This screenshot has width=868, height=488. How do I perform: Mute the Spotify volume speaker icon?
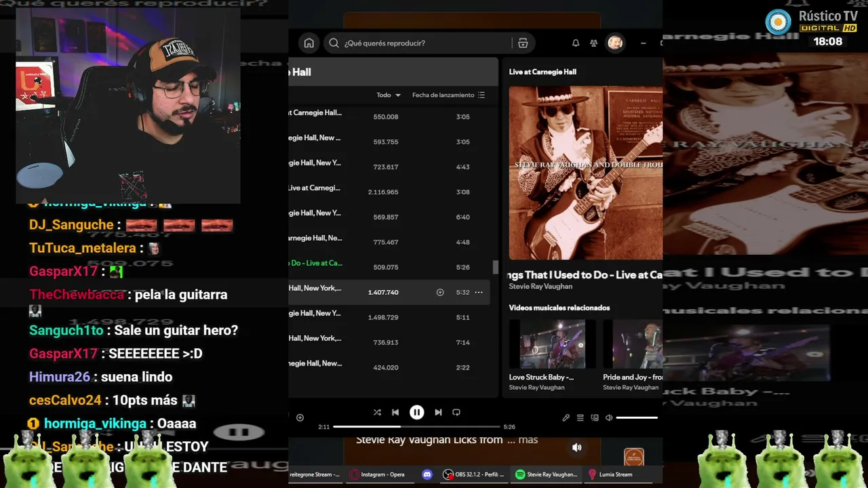[x=609, y=418]
